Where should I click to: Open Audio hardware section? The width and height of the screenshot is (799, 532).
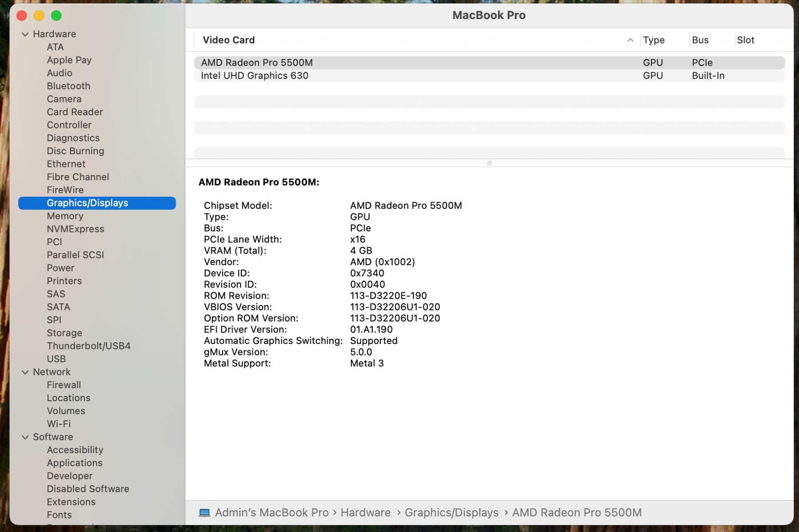click(59, 73)
